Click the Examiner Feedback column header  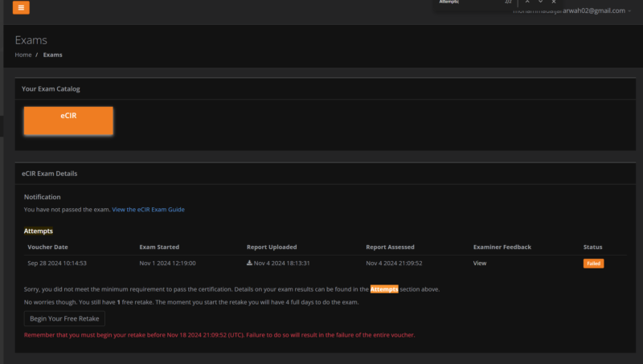[x=502, y=247]
